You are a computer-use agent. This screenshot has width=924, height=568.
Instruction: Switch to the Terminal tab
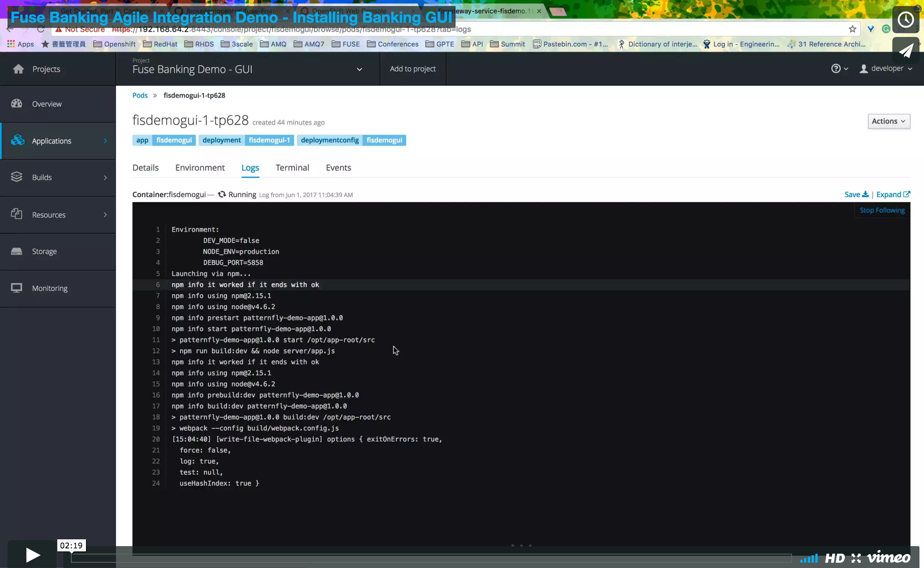(292, 167)
